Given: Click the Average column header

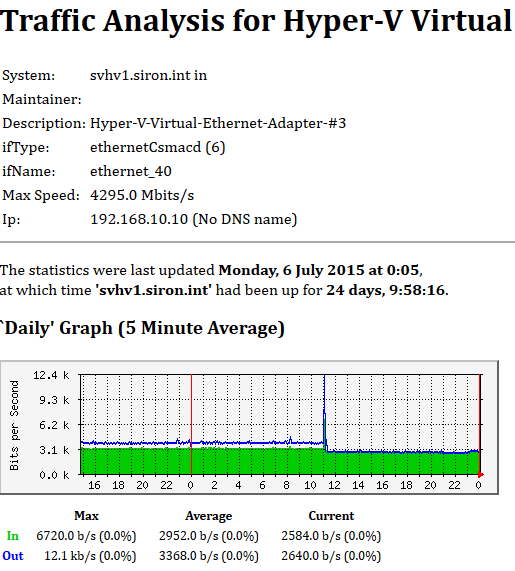Looking at the screenshot, I should [x=209, y=516].
